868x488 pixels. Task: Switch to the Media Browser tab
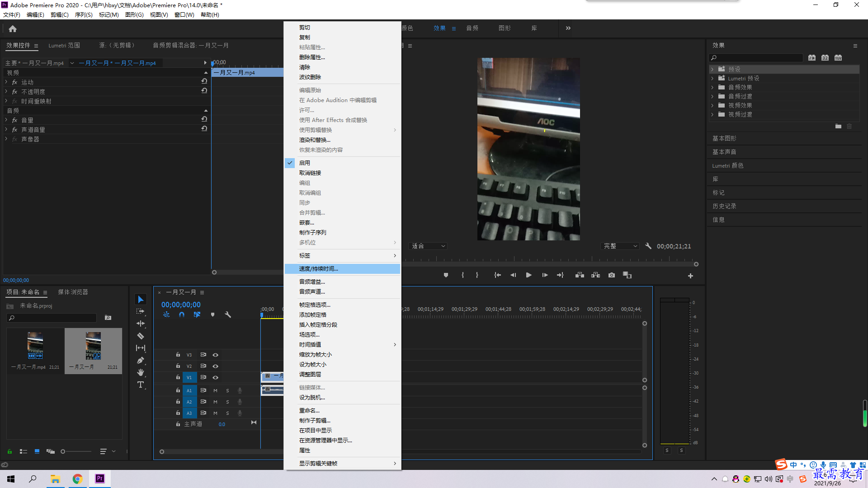tap(73, 292)
